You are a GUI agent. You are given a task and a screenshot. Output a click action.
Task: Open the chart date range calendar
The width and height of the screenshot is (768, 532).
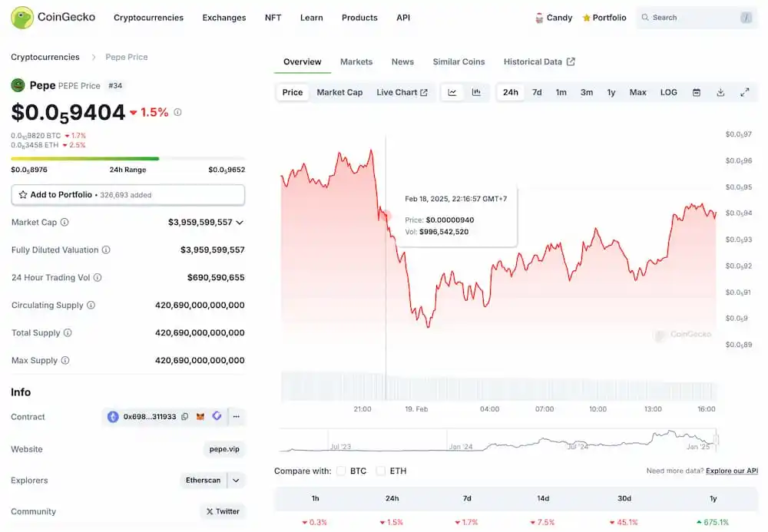[697, 92]
